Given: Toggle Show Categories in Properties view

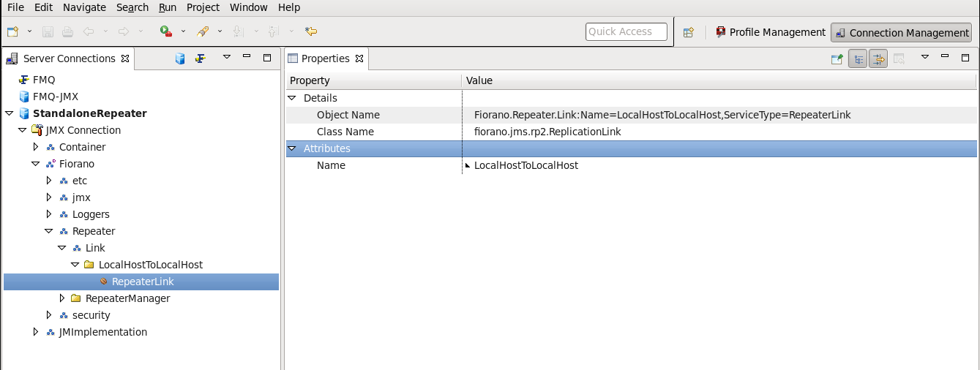Looking at the screenshot, I should (x=858, y=58).
